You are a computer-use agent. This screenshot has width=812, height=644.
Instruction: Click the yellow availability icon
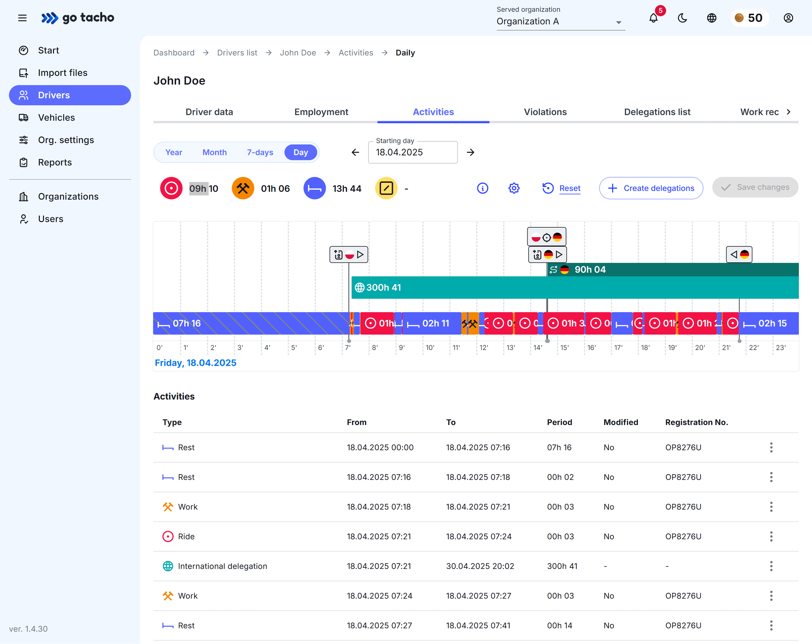386,188
